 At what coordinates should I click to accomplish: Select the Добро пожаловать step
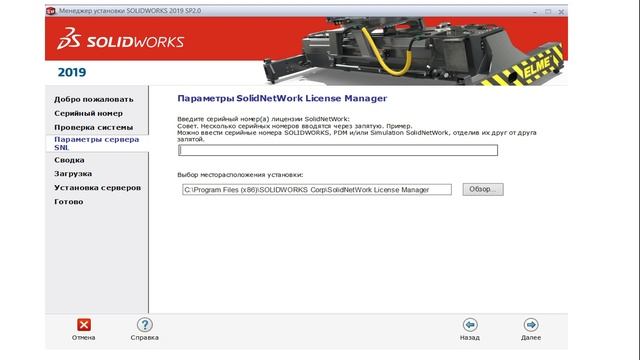pos(94,100)
